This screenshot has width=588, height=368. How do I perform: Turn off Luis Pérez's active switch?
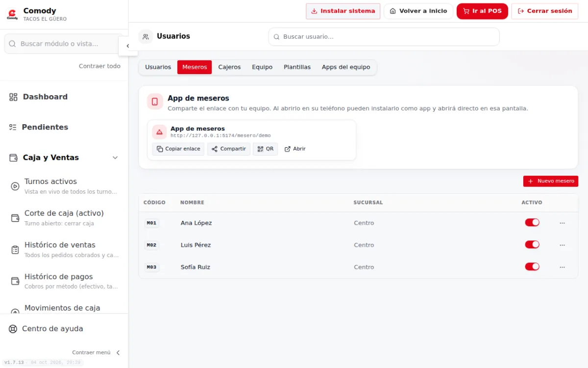pyautogui.click(x=532, y=244)
